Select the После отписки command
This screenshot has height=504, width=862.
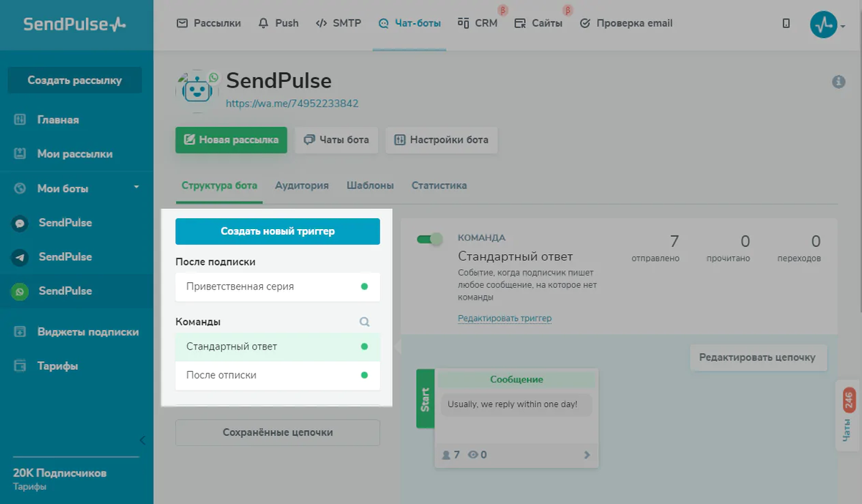coord(277,375)
